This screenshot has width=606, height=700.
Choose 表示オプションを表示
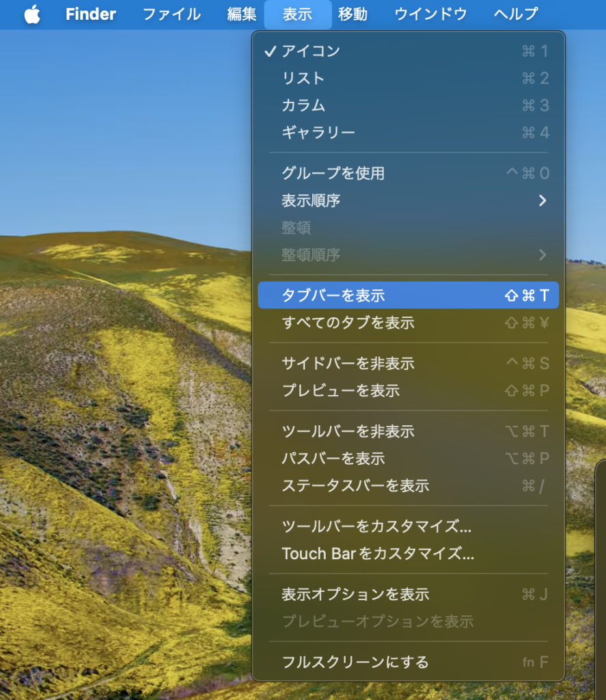pos(409,594)
